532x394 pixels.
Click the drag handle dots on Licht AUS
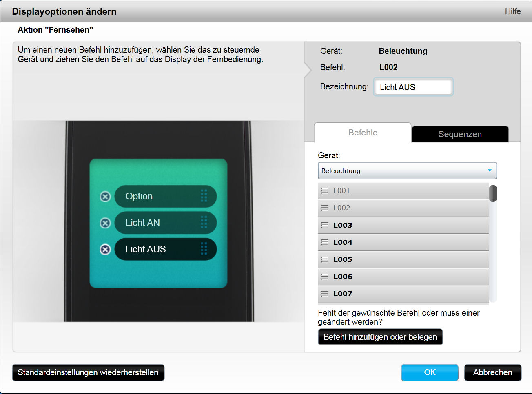[x=204, y=249]
